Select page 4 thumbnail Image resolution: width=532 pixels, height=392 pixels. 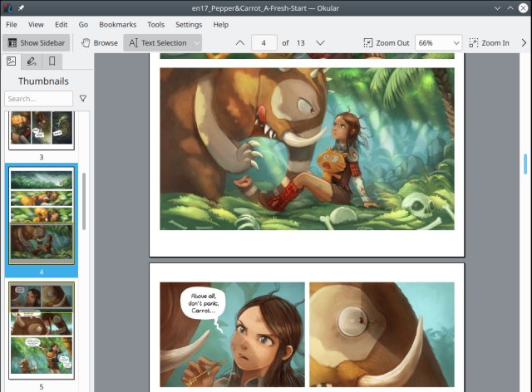[x=42, y=216]
